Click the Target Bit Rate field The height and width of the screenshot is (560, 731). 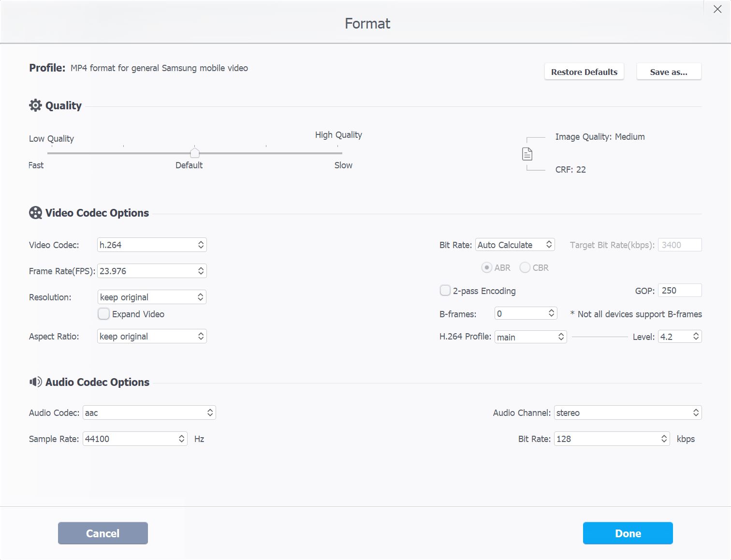(680, 245)
